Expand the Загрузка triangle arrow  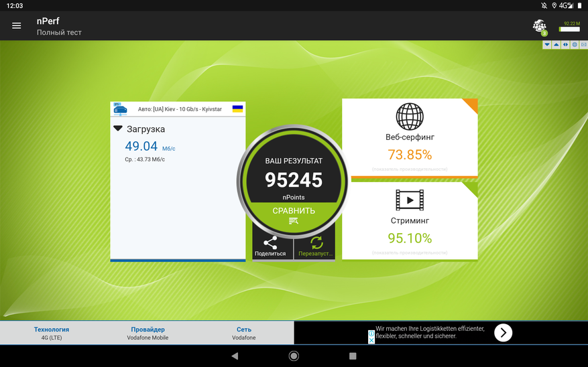[x=118, y=129]
